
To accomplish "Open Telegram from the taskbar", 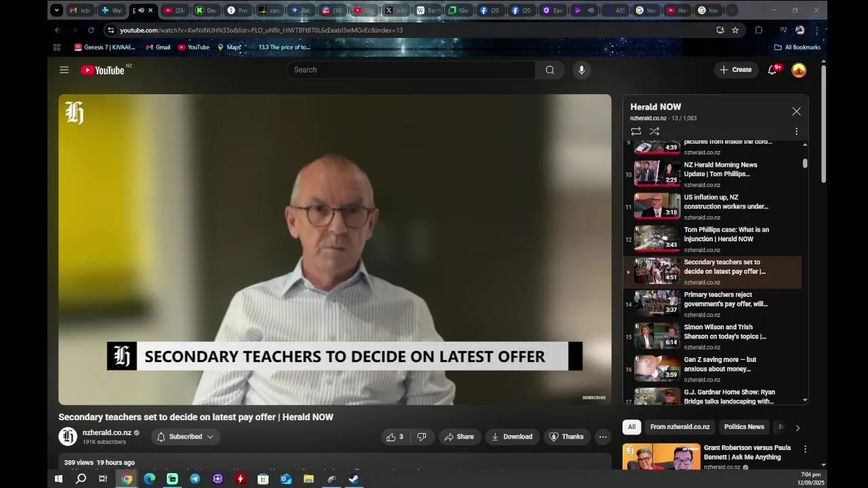I will [195, 479].
